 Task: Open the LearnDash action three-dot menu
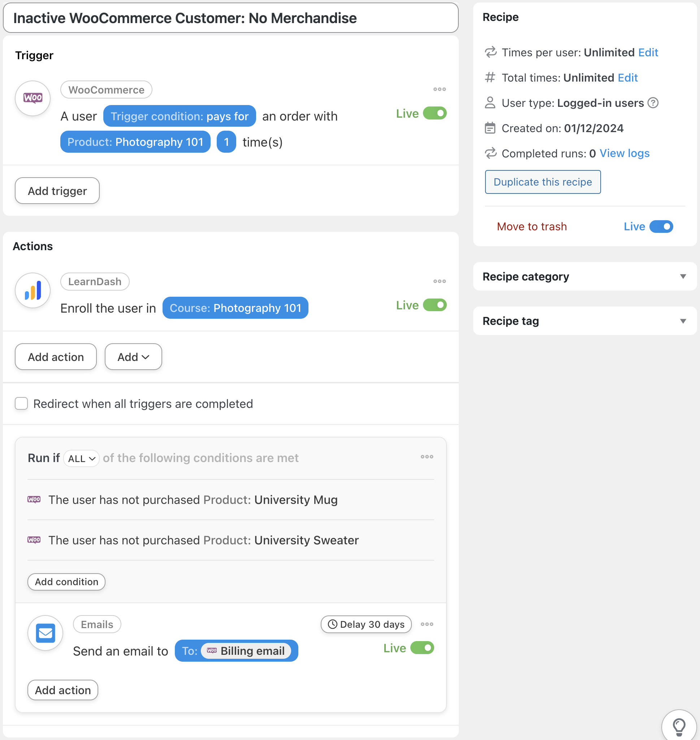click(439, 282)
